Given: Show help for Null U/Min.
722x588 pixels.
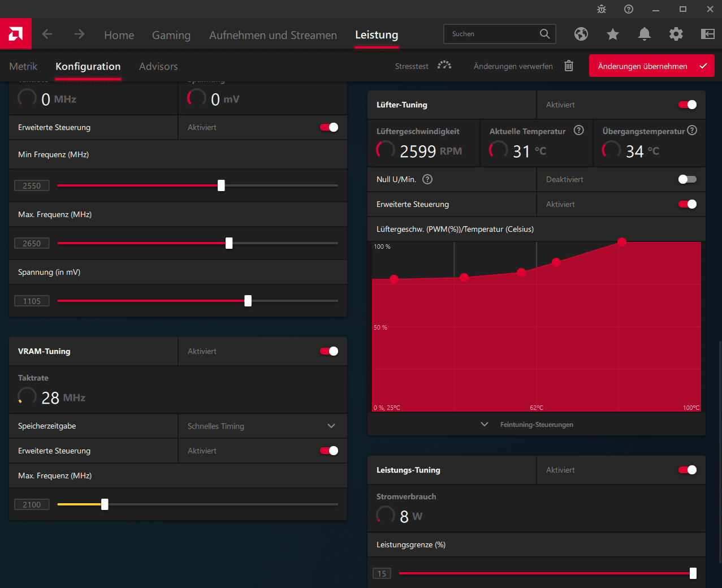Looking at the screenshot, I should click(428, 179).
